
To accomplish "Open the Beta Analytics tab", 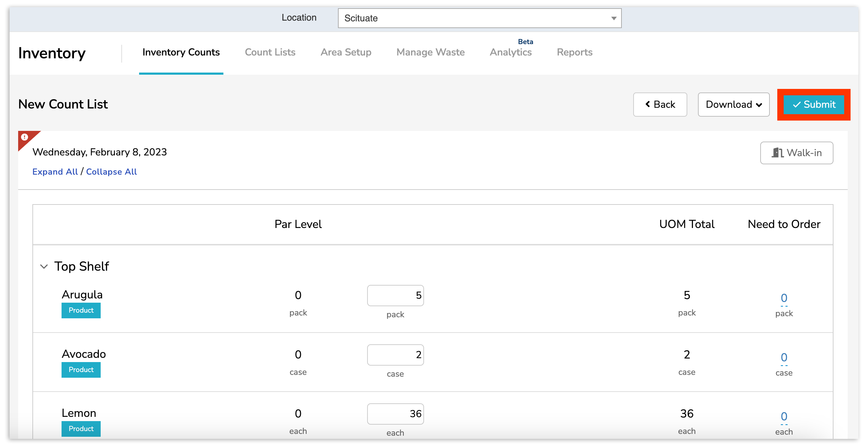I will tap(510, 52).
